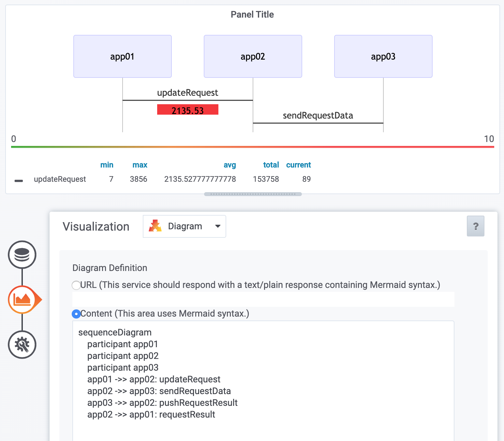Open the Queries section icon
Viewport: 504px width, 441px height.
tap(22, 255)
